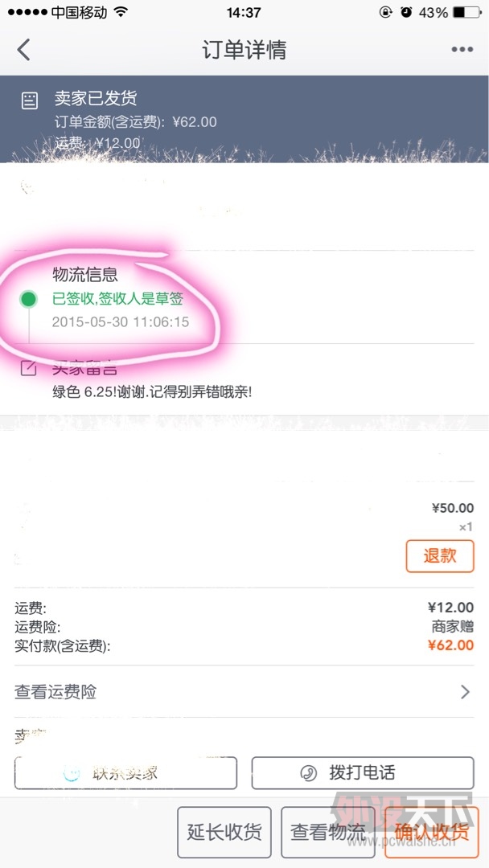Tap the alarm clock status icon
489x868 pixels.
406,13
